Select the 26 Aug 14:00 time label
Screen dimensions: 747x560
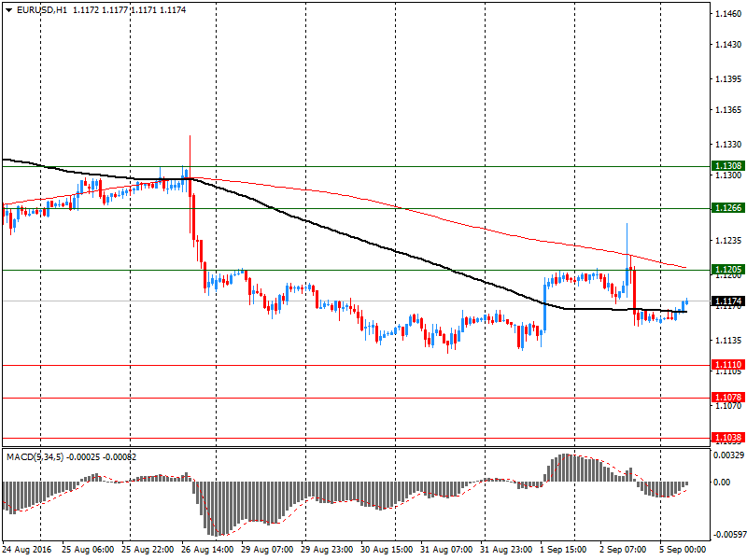pyautogui.click(x=207, y=550)
